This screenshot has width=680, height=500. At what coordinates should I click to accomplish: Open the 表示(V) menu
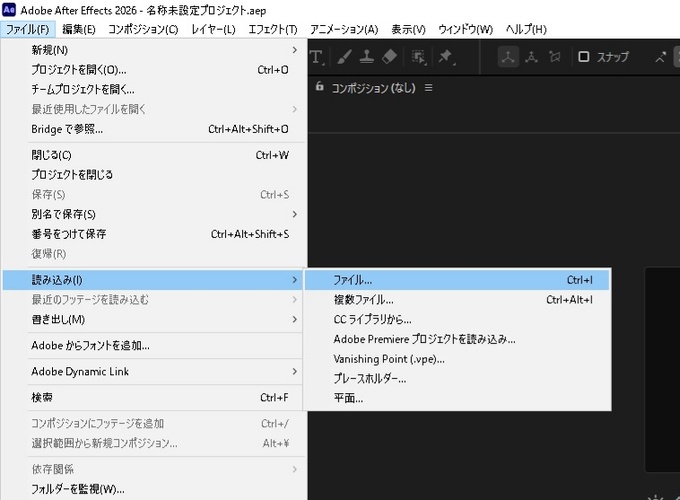click(408, 29)
